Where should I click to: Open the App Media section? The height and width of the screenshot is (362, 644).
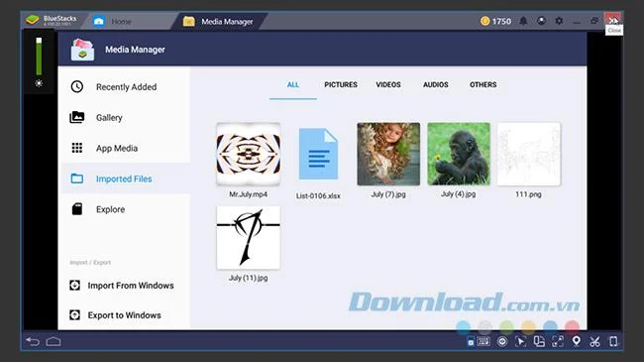(x=125, y=148)
